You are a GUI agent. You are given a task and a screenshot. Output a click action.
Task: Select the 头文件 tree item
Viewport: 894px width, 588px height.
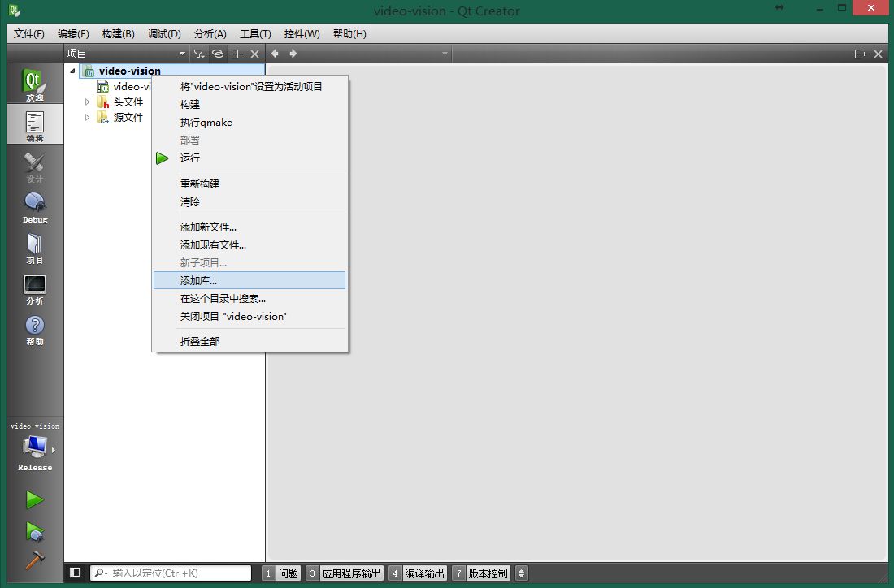pos(128,102)
